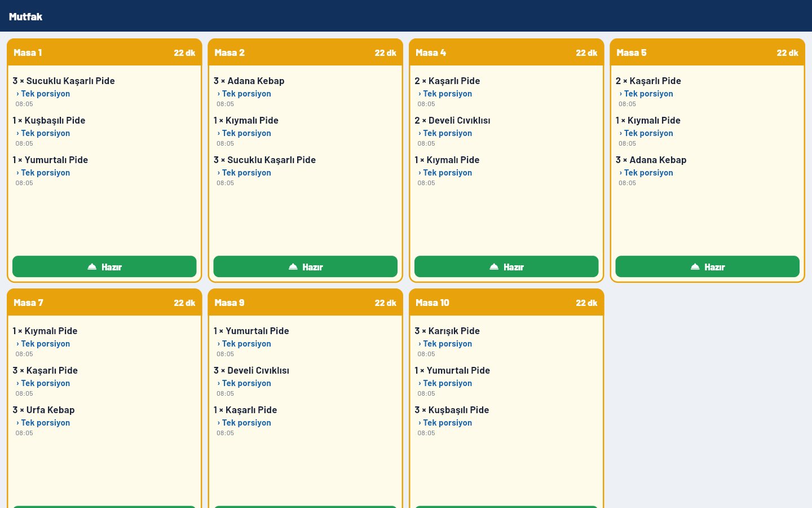The width and height of the screenshot is (812, 508).
Task: Click the cloche icon on Masa 5 Hazır button
Action: (695, 266)
